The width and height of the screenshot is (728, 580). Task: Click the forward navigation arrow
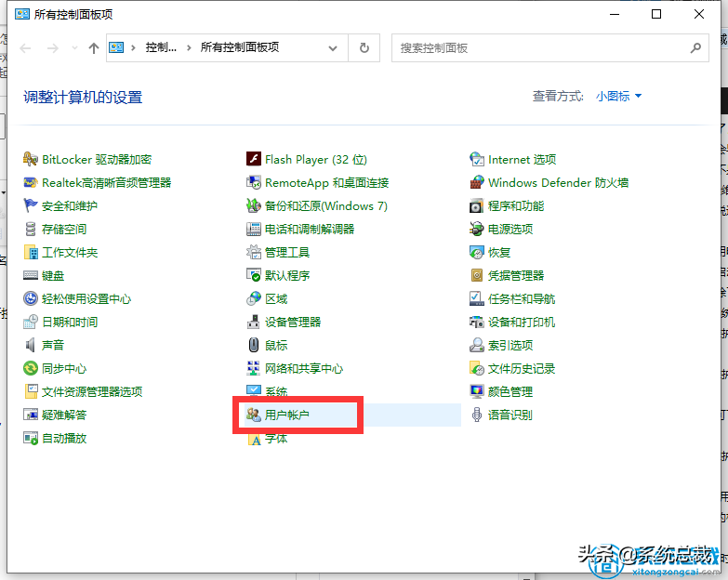53,47
